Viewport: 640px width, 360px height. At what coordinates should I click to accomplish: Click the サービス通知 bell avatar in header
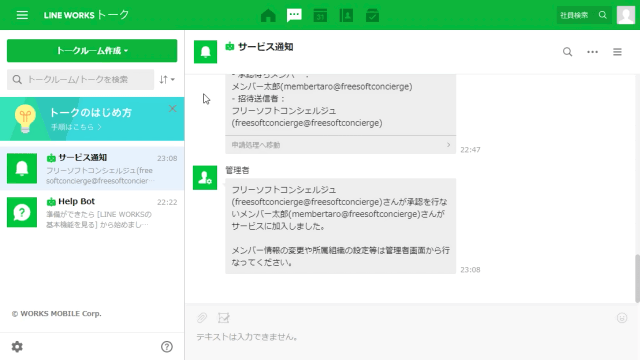pyautogui.click(x=205, y=52)
